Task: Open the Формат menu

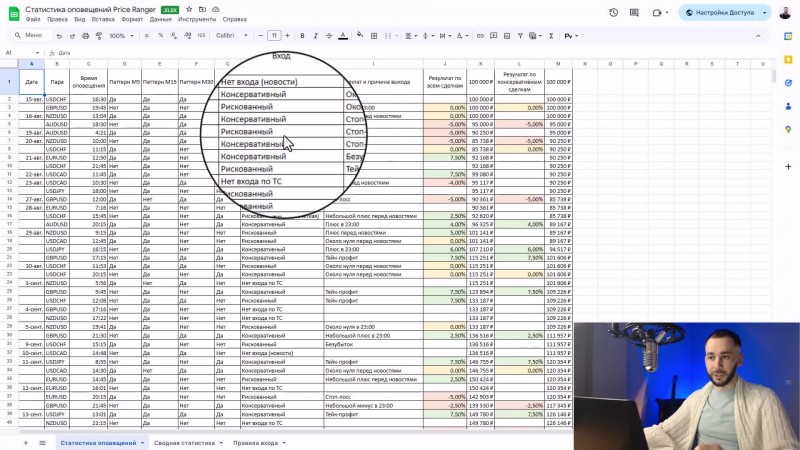Action: (132, 19)
